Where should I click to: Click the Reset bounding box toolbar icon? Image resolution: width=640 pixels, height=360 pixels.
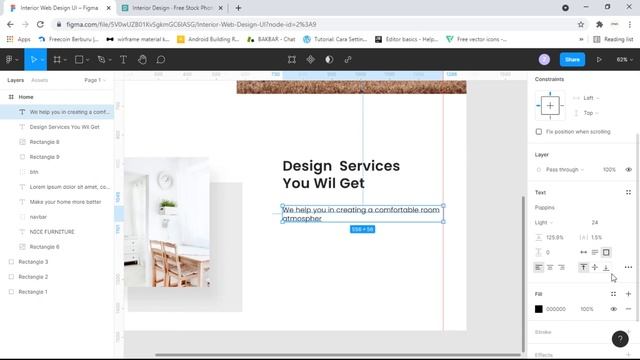click(291, 60)
